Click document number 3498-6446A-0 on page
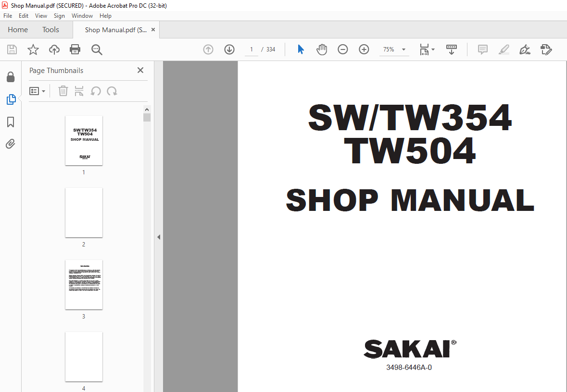This screenshot has height=392, width=567. pos(409,367)
